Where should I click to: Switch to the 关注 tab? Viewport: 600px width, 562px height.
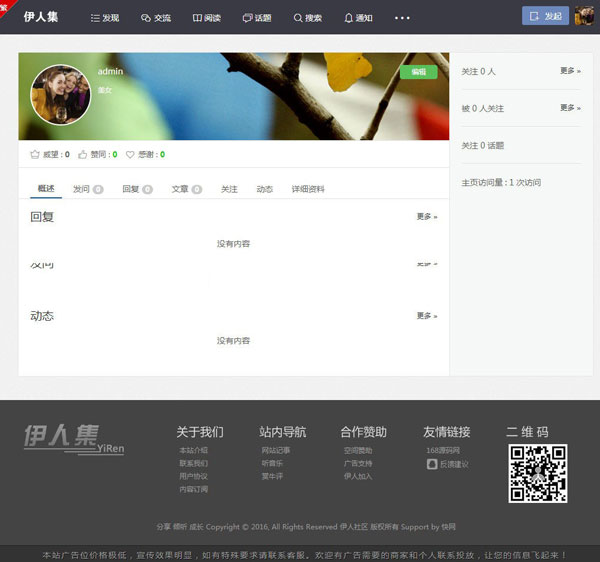229,189
